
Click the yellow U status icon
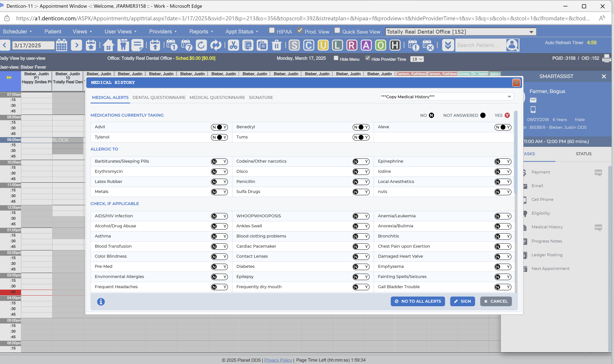click(x=323, y=45)
